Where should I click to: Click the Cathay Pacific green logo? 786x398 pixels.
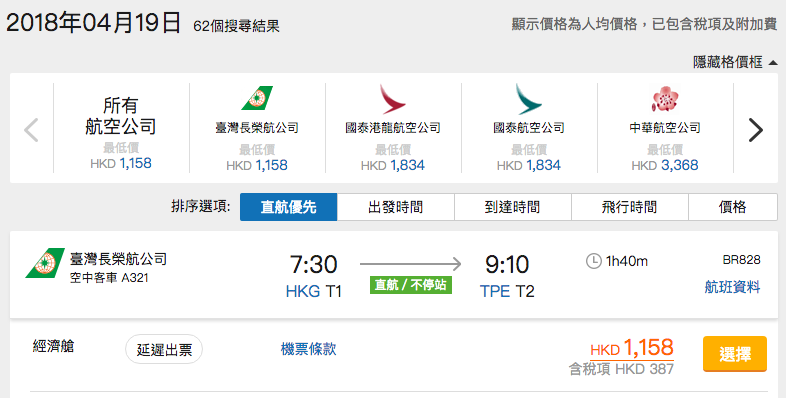(x=528, y=99)
